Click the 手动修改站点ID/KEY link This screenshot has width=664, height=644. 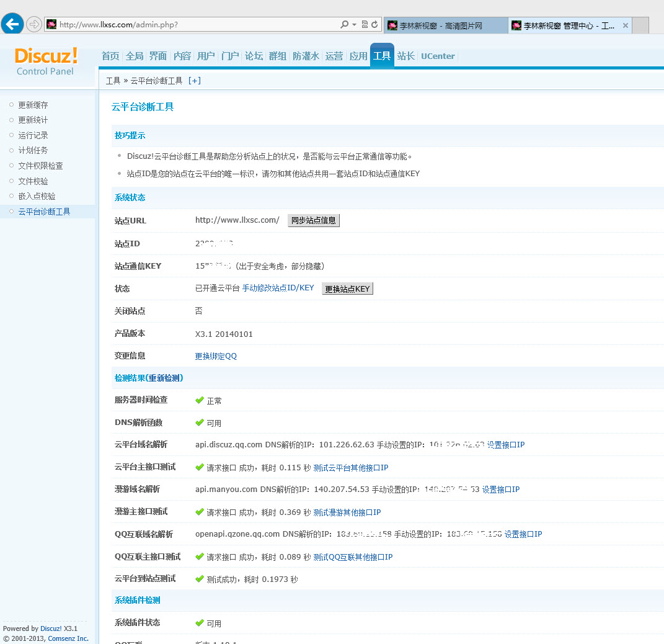pyautogui.click(x=278, y=288)
